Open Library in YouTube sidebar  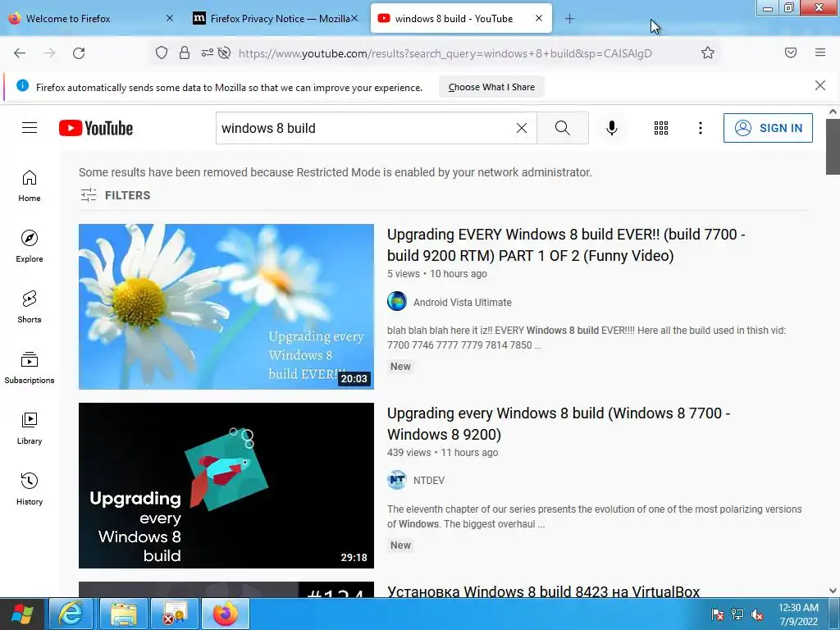(30, 428)
